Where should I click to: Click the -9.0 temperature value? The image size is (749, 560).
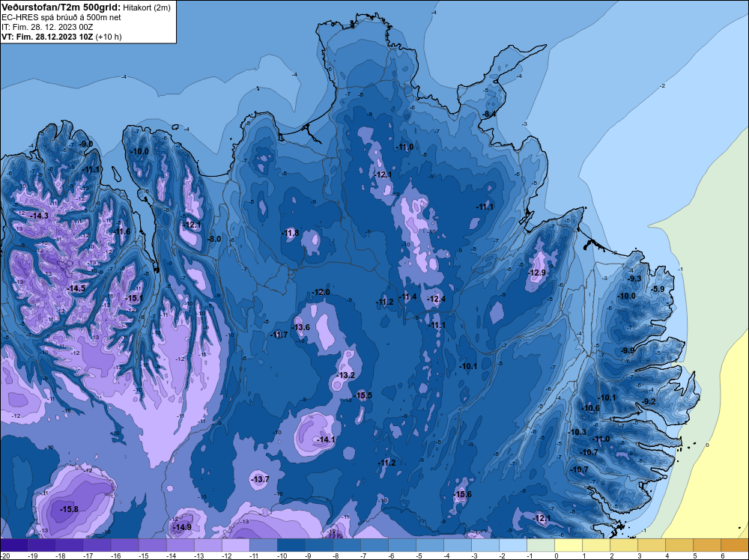[86, 144]
